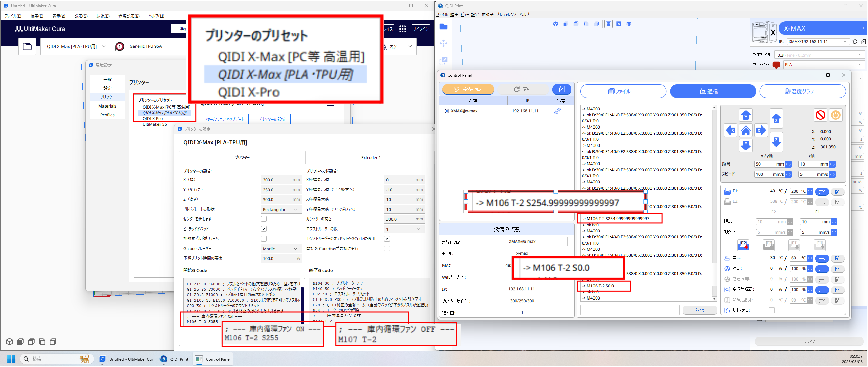This screenshot has height=367, width=868.
Task: Click the communication log vertical scrollbar
Action: click(714, 203)
